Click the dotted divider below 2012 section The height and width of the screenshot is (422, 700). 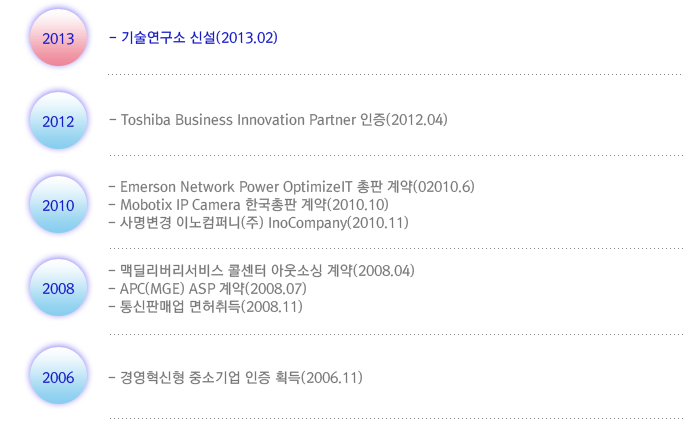396,155
